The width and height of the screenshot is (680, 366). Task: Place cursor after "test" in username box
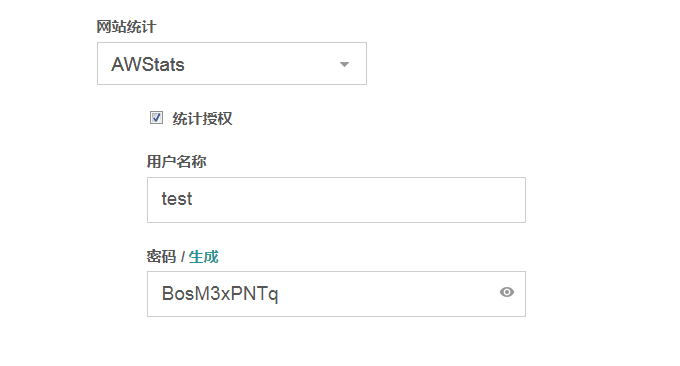tap(193, 199)
